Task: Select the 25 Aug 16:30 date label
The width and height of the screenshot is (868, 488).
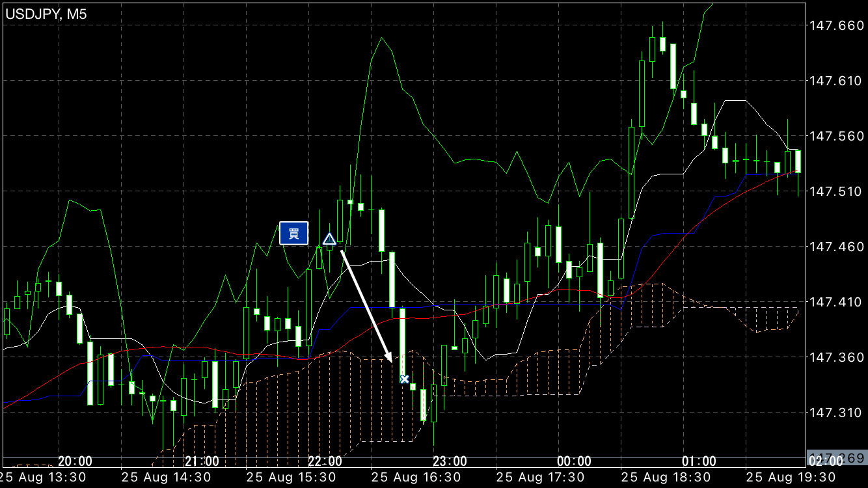Action: [416, 478]
